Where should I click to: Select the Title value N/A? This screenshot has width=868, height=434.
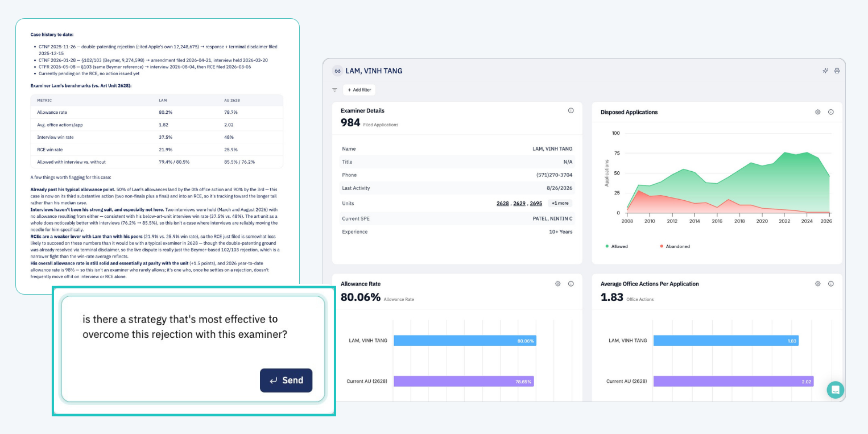pos(568,162)
